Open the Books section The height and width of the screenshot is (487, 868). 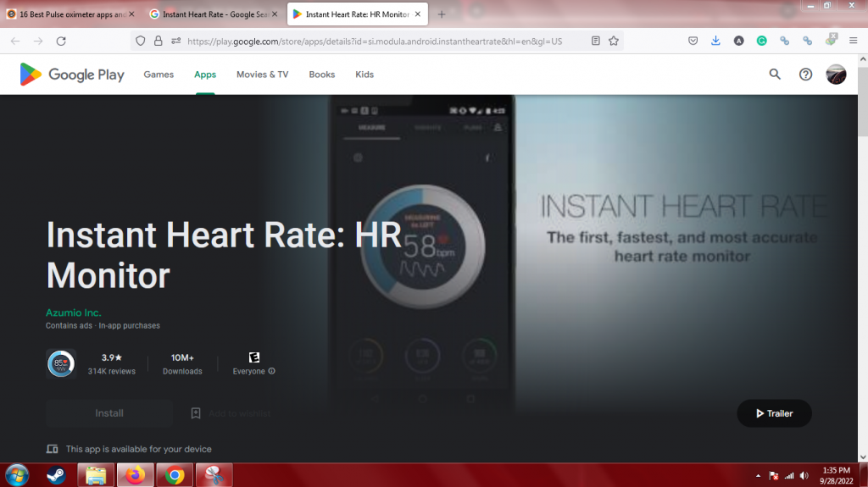click(x=321, y=75)
